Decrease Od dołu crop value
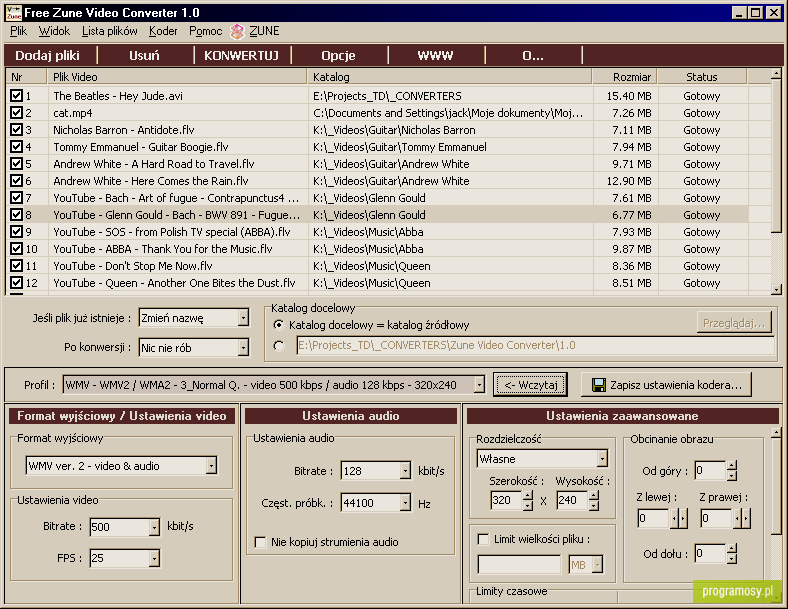 point(732,559)
